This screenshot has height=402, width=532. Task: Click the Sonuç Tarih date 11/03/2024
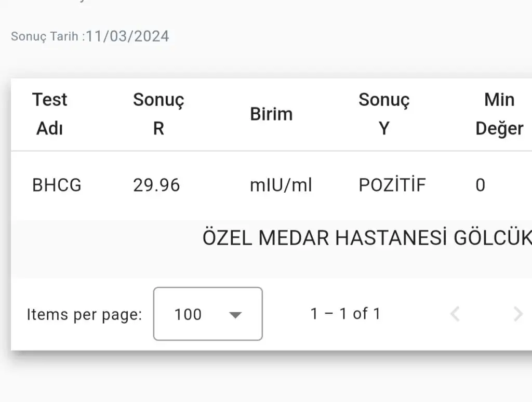coord(128,36)
